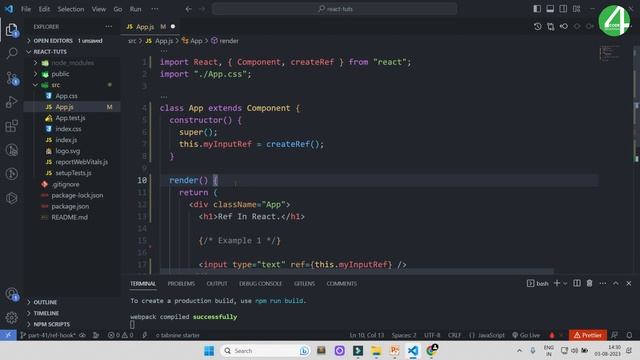Image resolution: width=640 pixels, height=360 pixels.
Task: Split the terminal panel
Action: pos(577,283)
